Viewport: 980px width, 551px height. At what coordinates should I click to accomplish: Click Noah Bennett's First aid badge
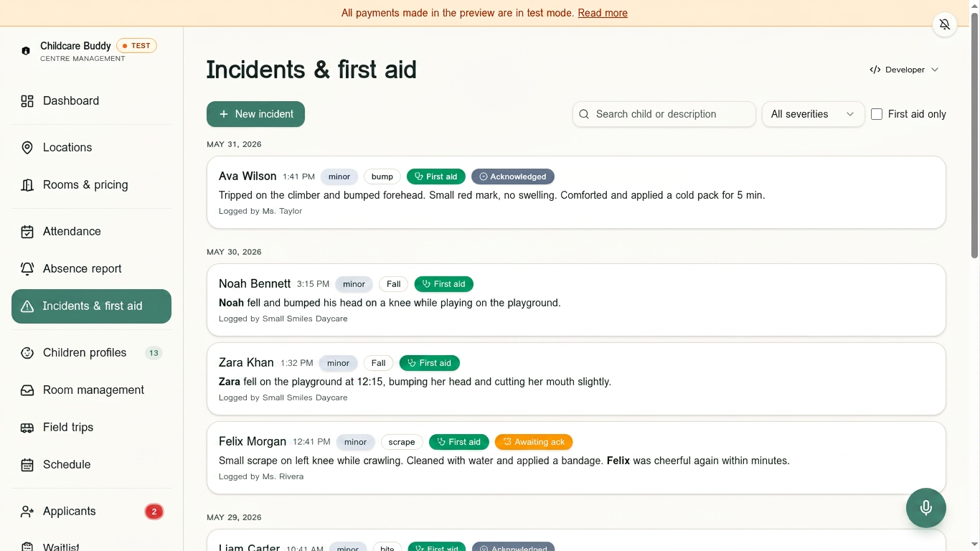click(444, 284)
